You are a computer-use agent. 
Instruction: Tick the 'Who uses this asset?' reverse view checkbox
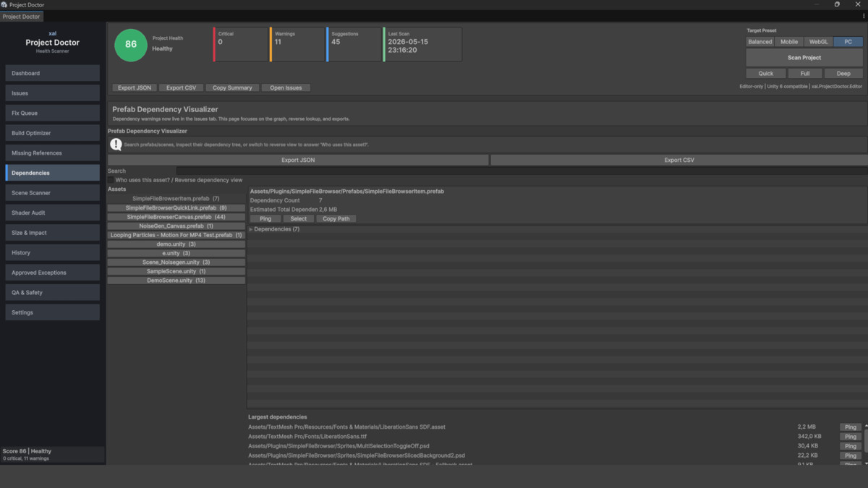coord(111,180)
